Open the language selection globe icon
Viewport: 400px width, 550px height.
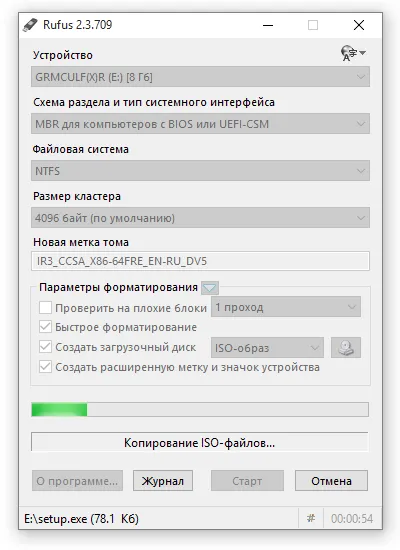353,53
